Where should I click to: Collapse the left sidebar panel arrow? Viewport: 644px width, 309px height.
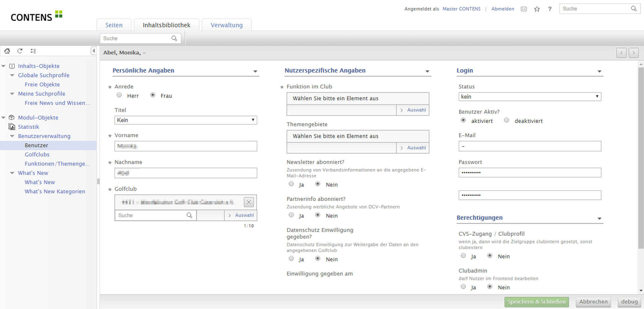click(x=94, y=51)
